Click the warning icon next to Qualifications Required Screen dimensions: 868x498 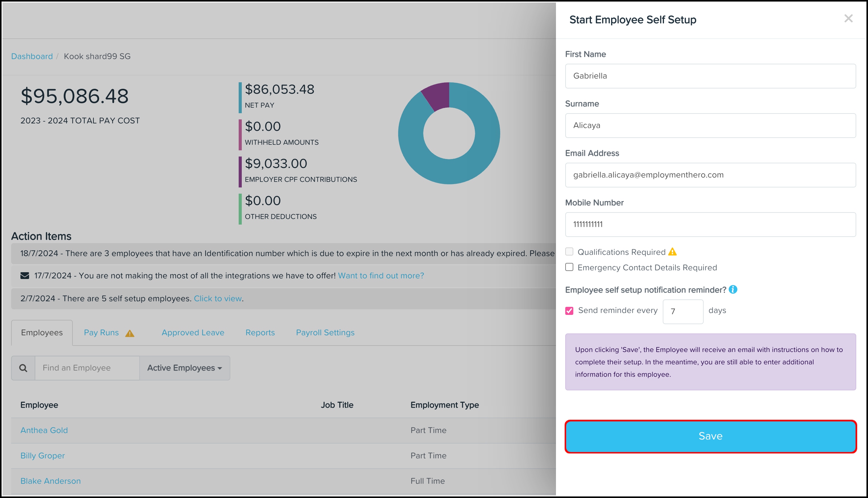[x=672, y=252]
